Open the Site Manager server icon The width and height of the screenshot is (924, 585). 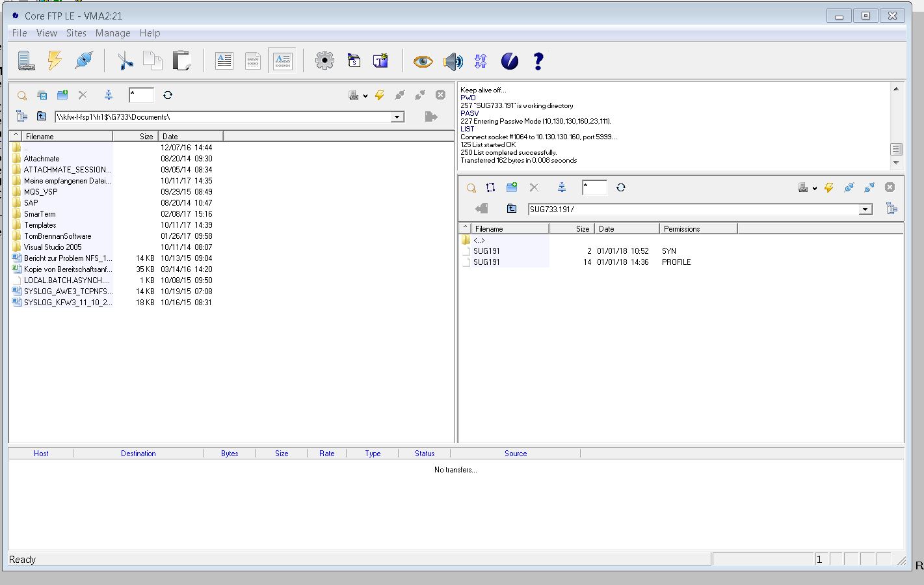(x=25, y=61)
